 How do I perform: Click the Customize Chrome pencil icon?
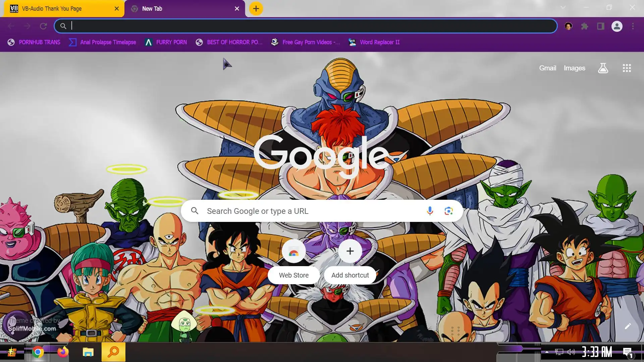click(x=628, y=326)
